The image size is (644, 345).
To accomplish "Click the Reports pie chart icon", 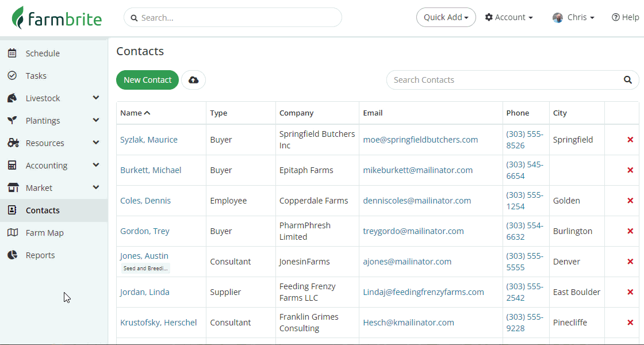I will point(12,255).
